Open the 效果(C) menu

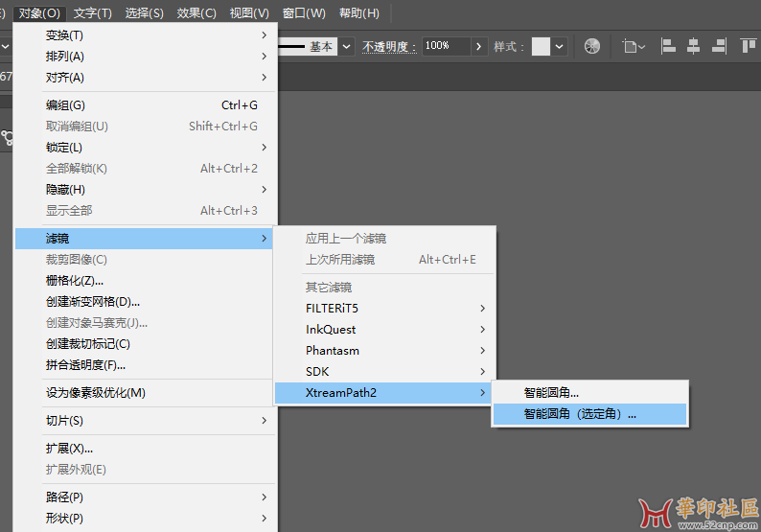[x=196, y=13]
